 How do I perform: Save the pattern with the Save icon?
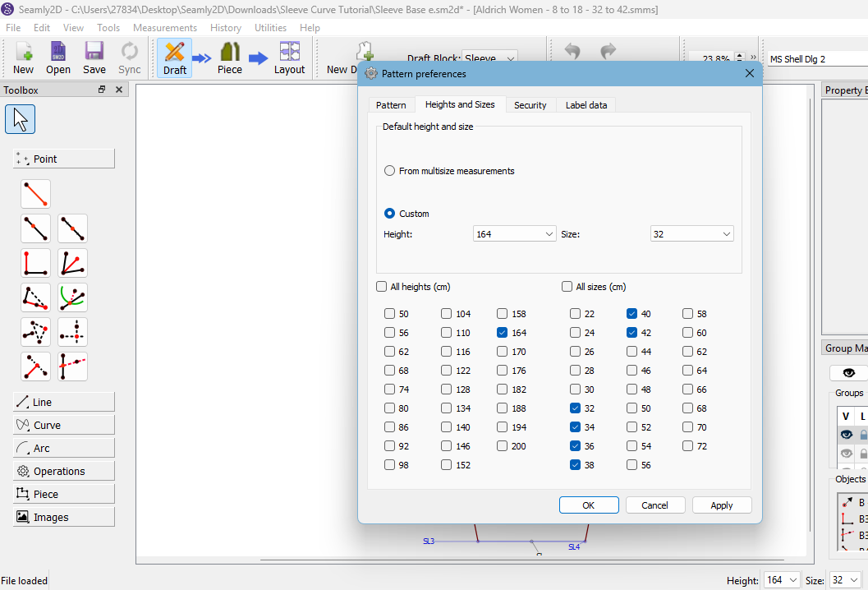(x=94, y=58)
